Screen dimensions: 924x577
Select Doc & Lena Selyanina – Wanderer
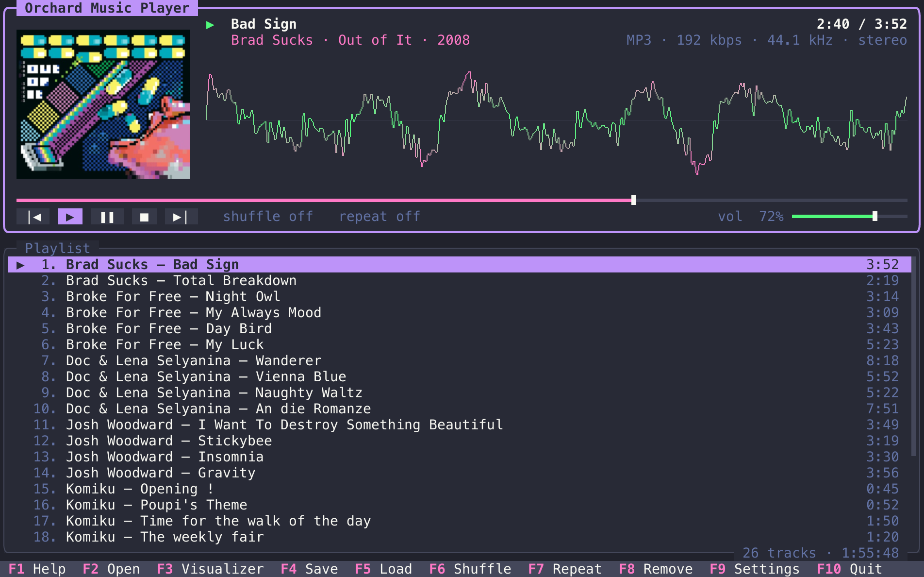click(460, 361)
